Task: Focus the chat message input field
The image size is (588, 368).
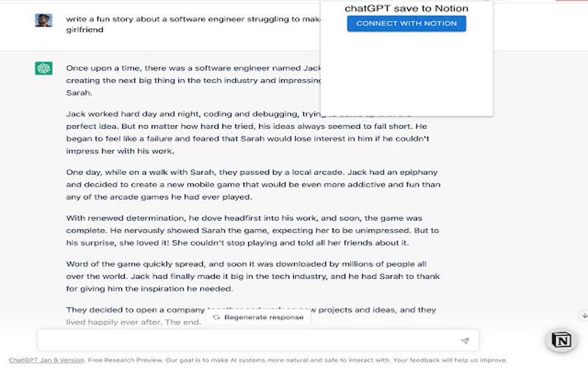Action: pos(248,341)
